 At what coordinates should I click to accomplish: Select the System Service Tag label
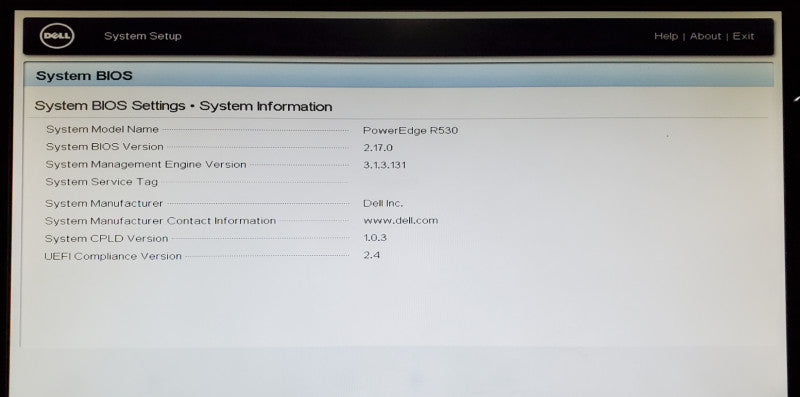pyautogui.click(x=102, y=182)
